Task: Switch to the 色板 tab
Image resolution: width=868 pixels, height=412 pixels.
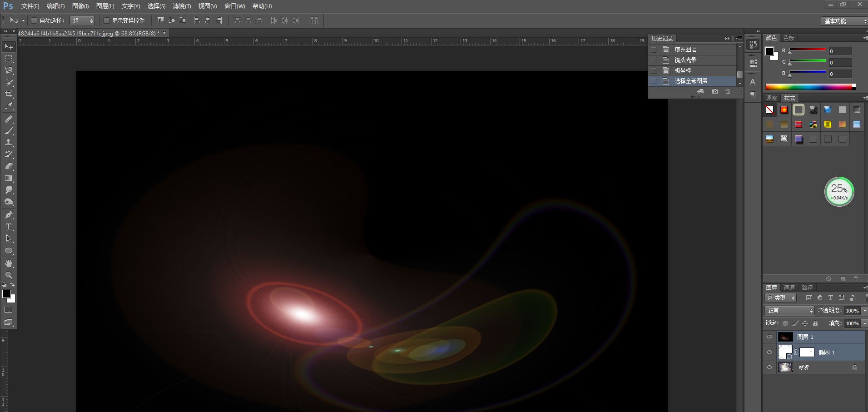Action: (789, 38)
